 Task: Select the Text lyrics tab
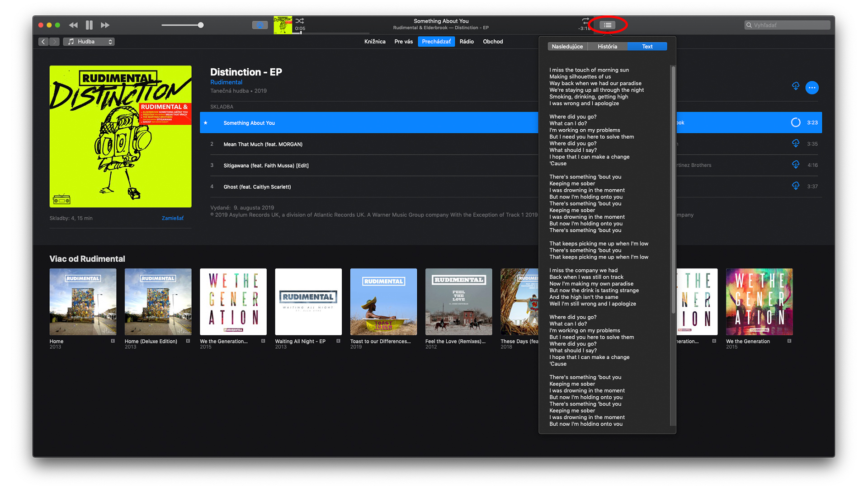[647, 47]
